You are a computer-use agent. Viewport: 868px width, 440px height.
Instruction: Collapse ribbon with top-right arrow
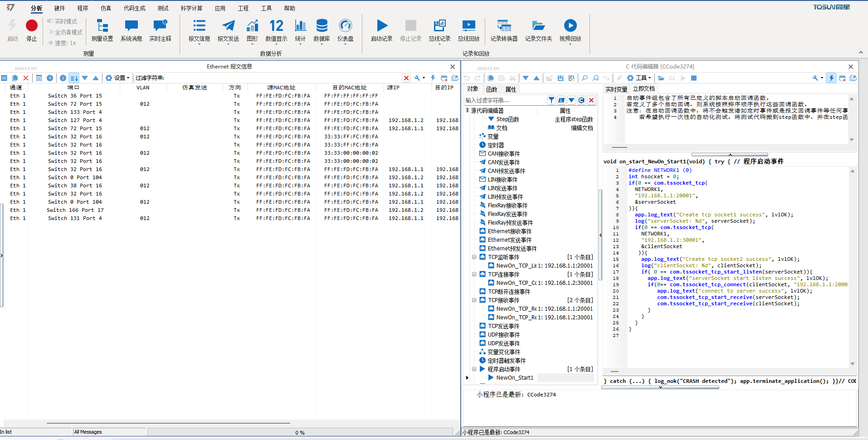(x=861, y=53)
